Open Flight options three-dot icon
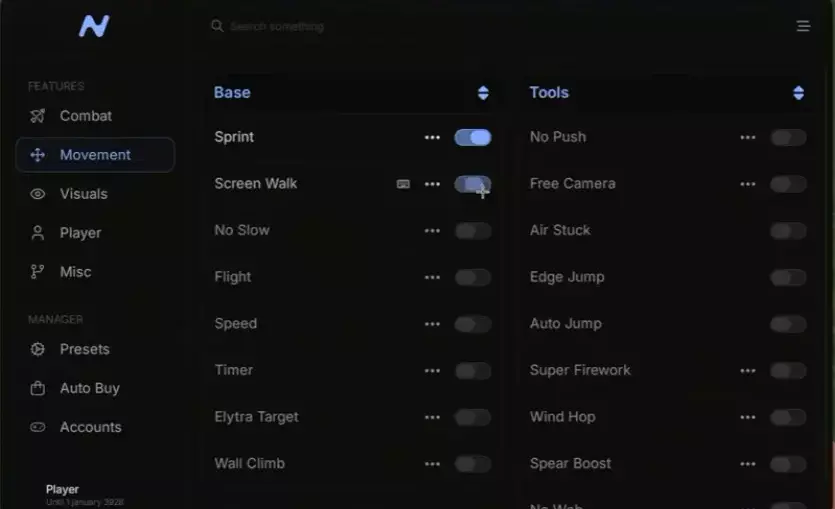 coord(432,277)
